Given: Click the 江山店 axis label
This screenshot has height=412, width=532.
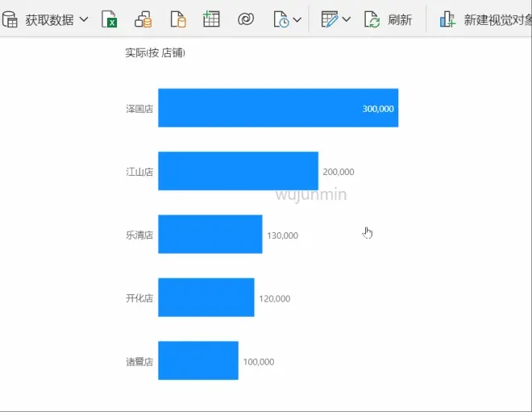Looking at the screenshot, I should coord(139,172).
